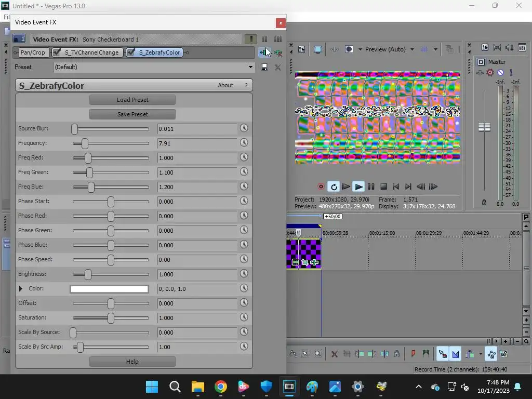Viewport: 532px width, 399px height.
Task: Click the Split icon in the timeline toolbar
Action: (384, 354)
